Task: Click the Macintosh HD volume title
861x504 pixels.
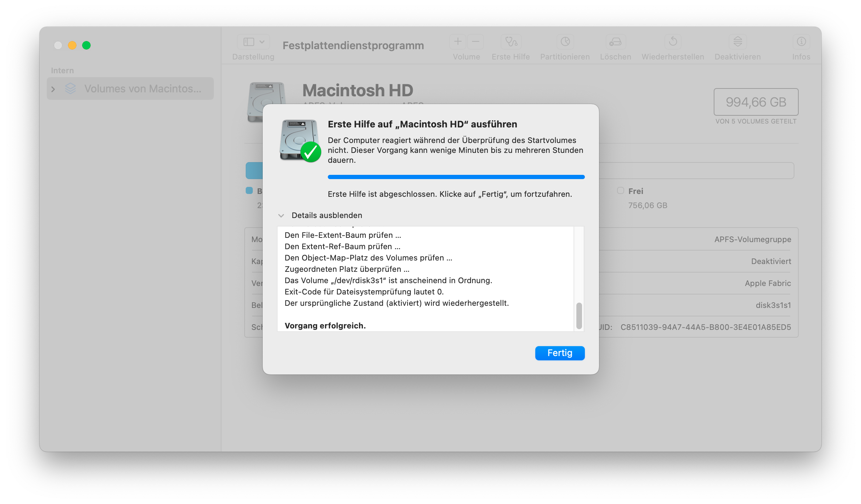Action: (358, 91)
